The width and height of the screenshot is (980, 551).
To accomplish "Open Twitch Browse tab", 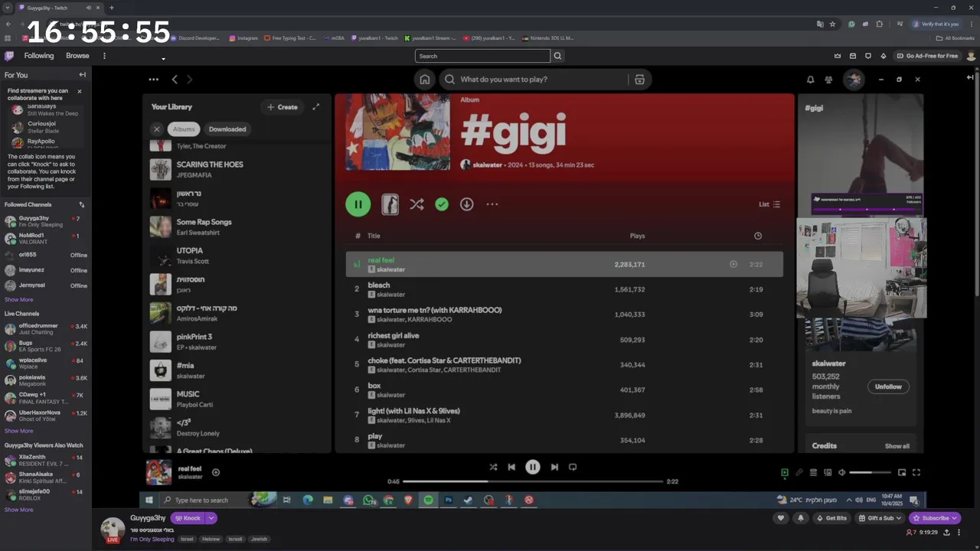I will tap(77, 56).
